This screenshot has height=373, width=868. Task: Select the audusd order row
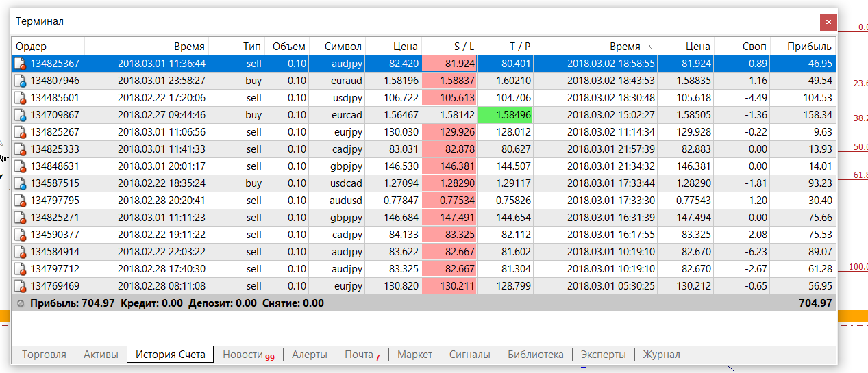tap(424, 201)
